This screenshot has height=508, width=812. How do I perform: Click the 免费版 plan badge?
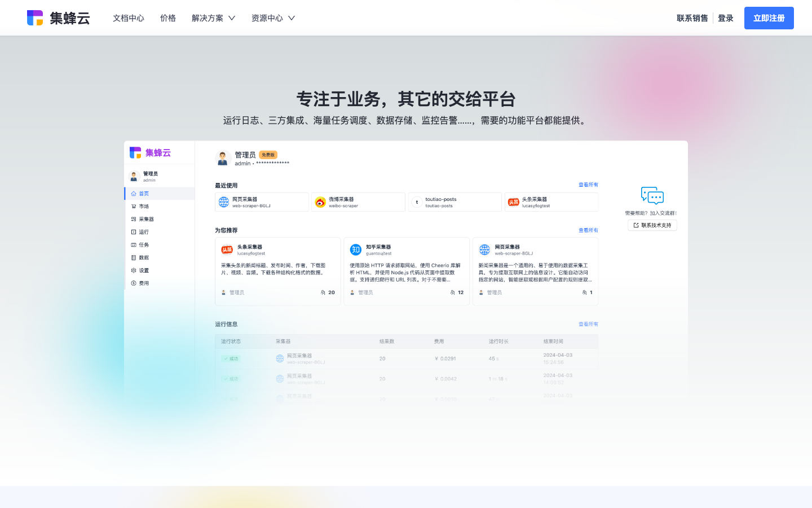point(268,155)
